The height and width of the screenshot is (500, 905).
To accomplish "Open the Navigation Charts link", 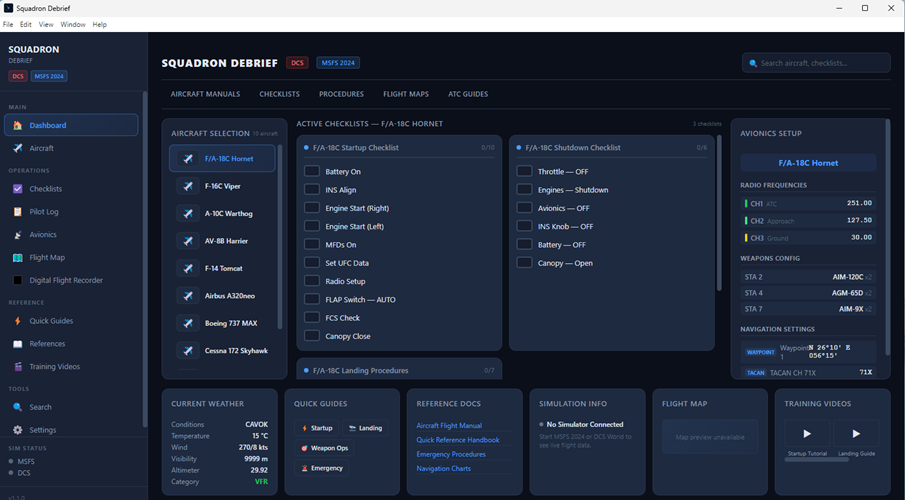I will [x=444, y=469].
